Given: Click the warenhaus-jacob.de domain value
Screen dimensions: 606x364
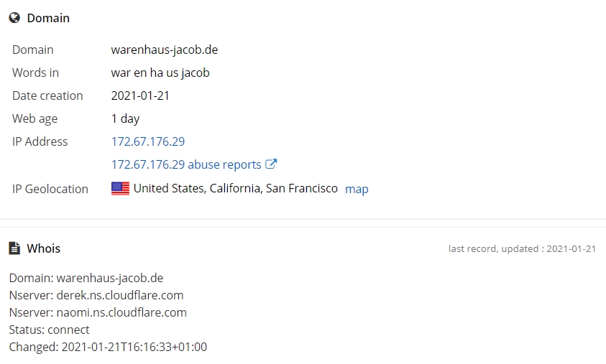Looking at the screenshot, I should tap(164, 50).
